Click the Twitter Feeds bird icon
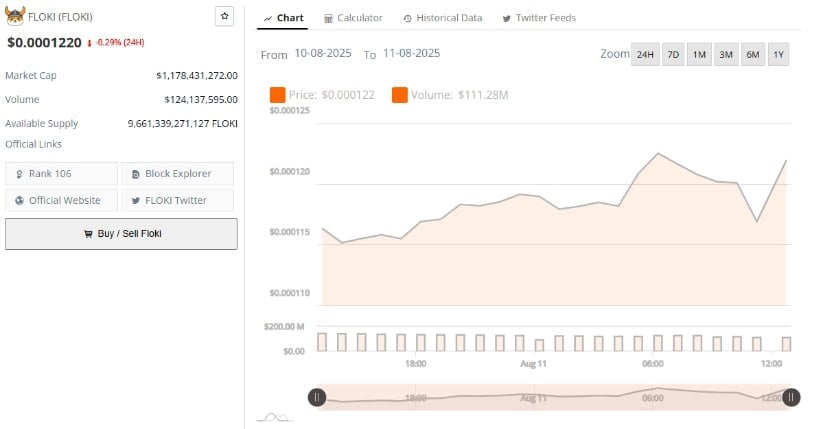 (x=506, y=18)
